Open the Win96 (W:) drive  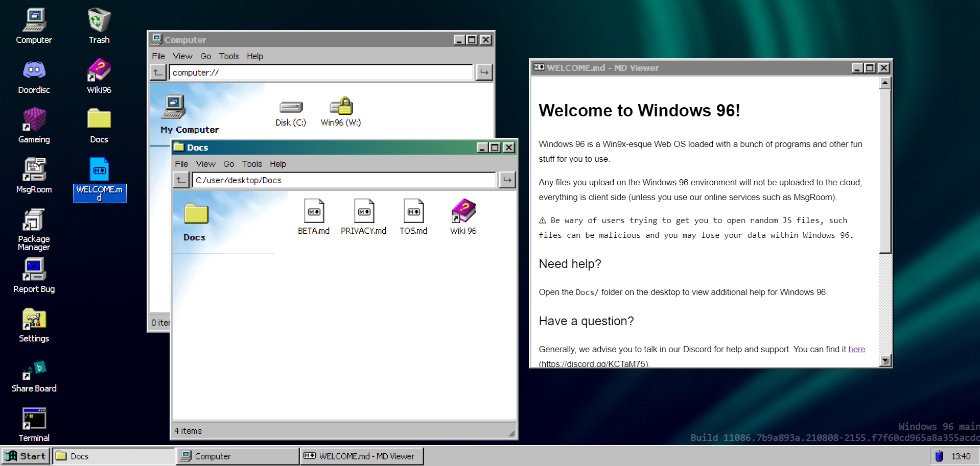point(340,112)
